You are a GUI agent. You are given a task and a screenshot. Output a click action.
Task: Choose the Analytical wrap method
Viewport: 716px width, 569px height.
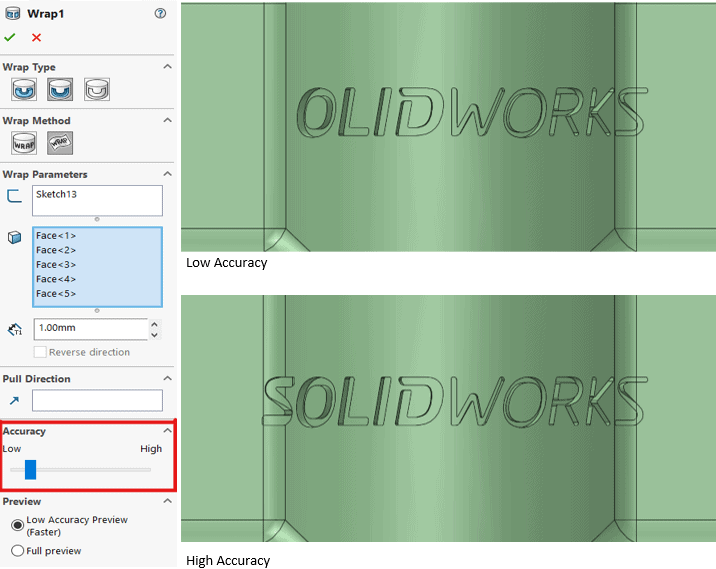(x=24, y=143)
